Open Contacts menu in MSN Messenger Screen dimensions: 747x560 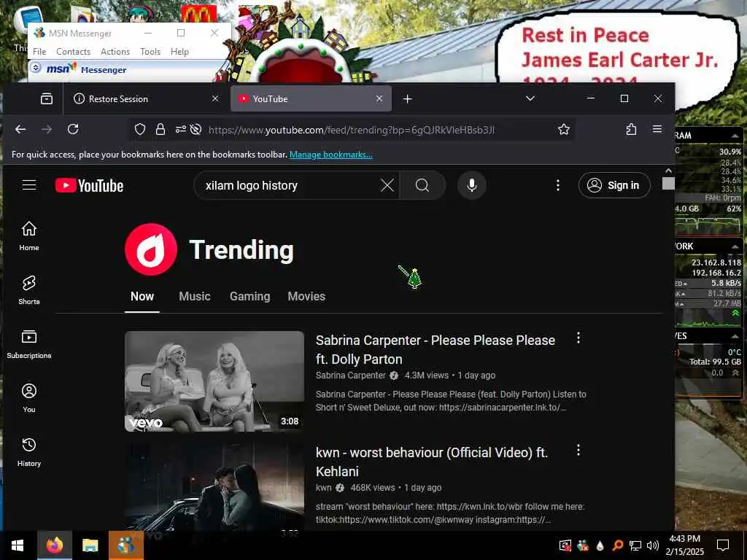click(x=74, y=52)
